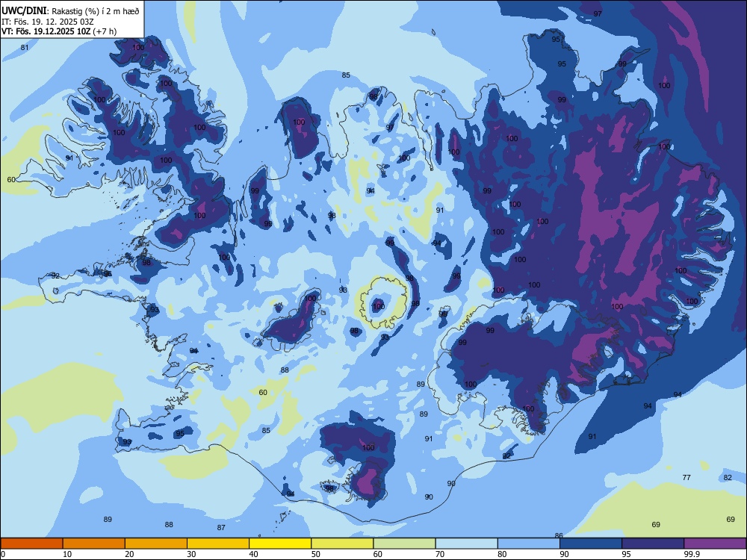The width and height of the screenshot is (747, 560).
Task: Click the initial time line 'IT: Fös. 19. 12. 2025 03Z'
Action: [x=47, y=22]
